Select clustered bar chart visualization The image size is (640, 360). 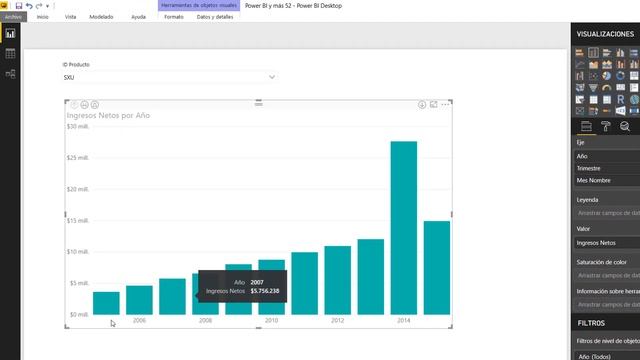pyautogui.click(x=607, y=53)
